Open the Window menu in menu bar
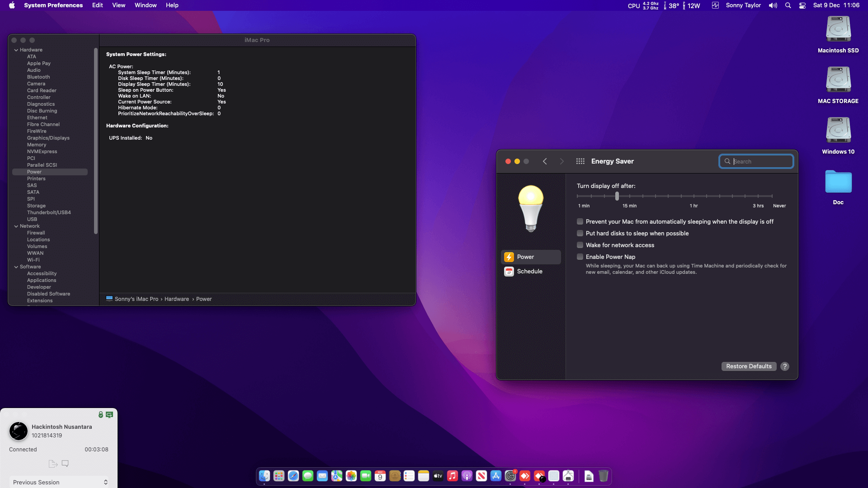The image size is (868, 488). [146, 5]
